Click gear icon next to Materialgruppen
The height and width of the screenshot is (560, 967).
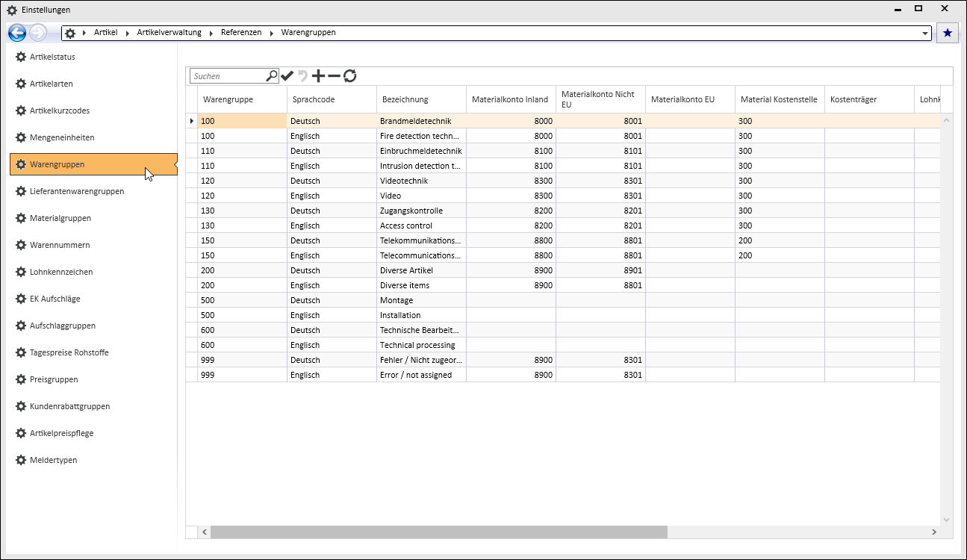tap(21, 218)
